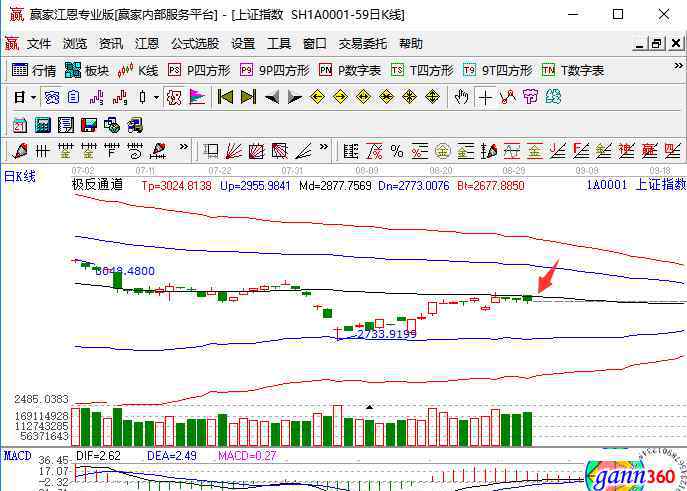Select the red fan lines tool

234,152
